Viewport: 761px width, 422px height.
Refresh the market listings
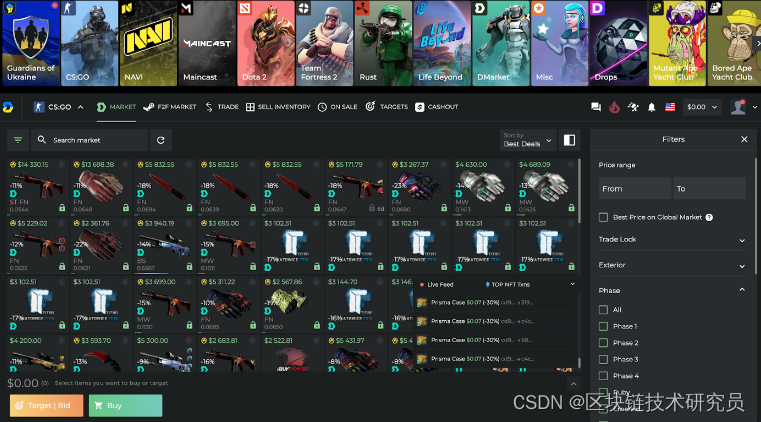pos(161,140)
